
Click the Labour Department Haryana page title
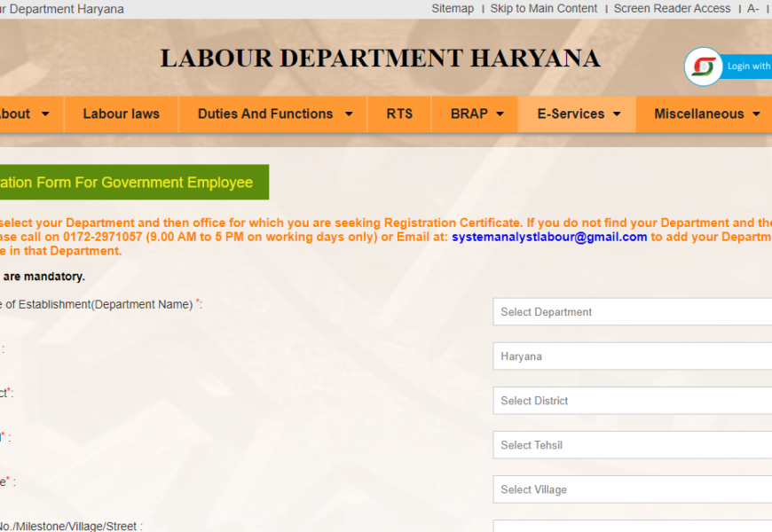(x=380, y=59)
